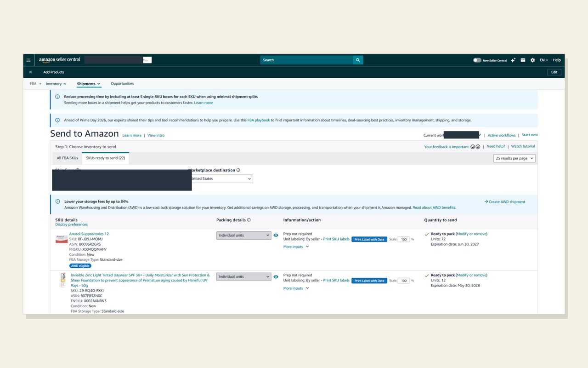
Task: Click the Scale percentage field for Anusol
Action: (404, 240)
